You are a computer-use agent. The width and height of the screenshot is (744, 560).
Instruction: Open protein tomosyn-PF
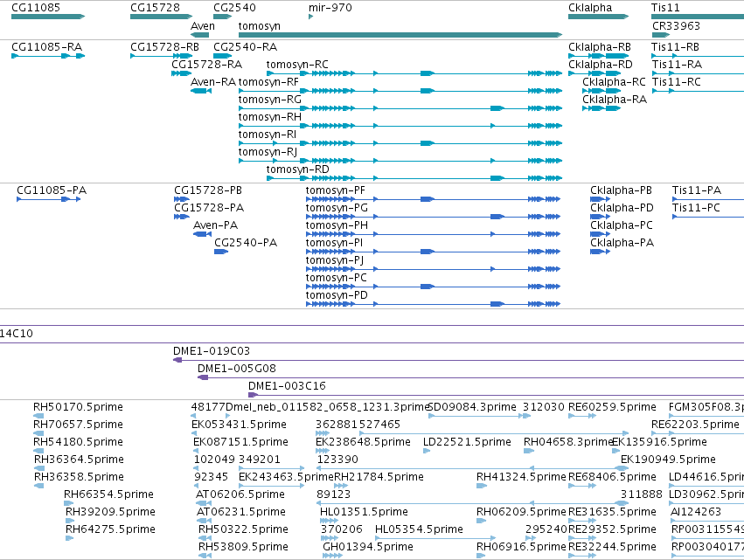pos(336,190)
